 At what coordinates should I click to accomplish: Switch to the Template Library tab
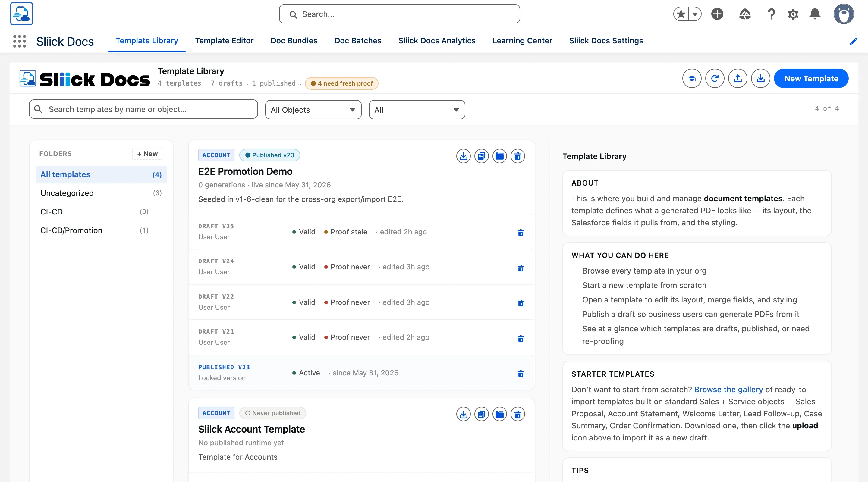coord(146,41)
